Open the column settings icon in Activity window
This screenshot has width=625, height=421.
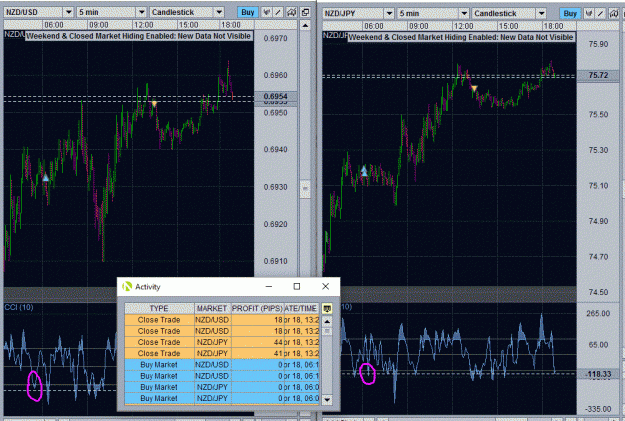[x=327, y=308]
